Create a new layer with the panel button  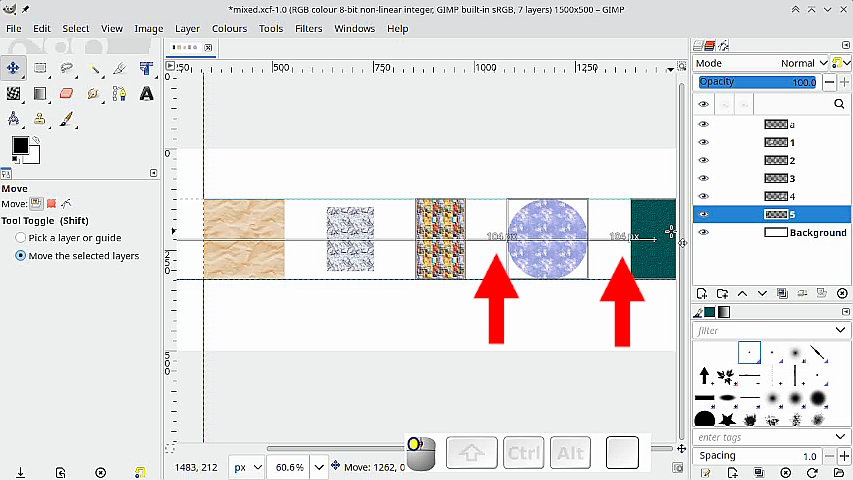(703, 293)
